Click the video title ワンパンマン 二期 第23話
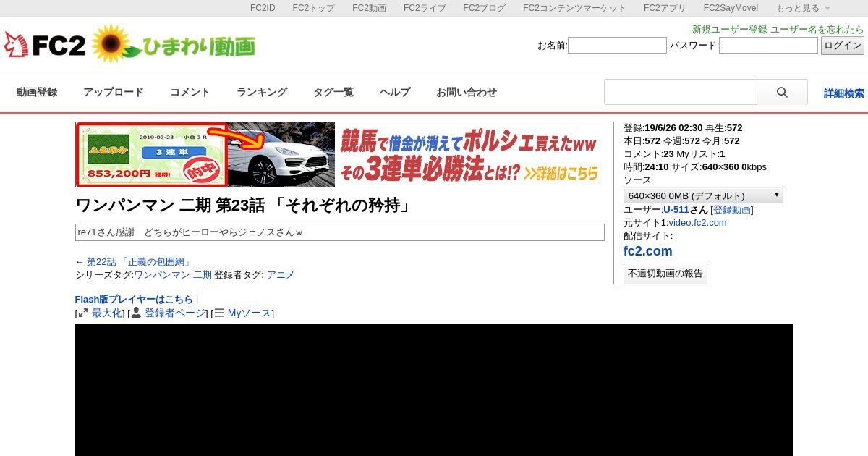This screenshot has height=456, width=868. 244,206
